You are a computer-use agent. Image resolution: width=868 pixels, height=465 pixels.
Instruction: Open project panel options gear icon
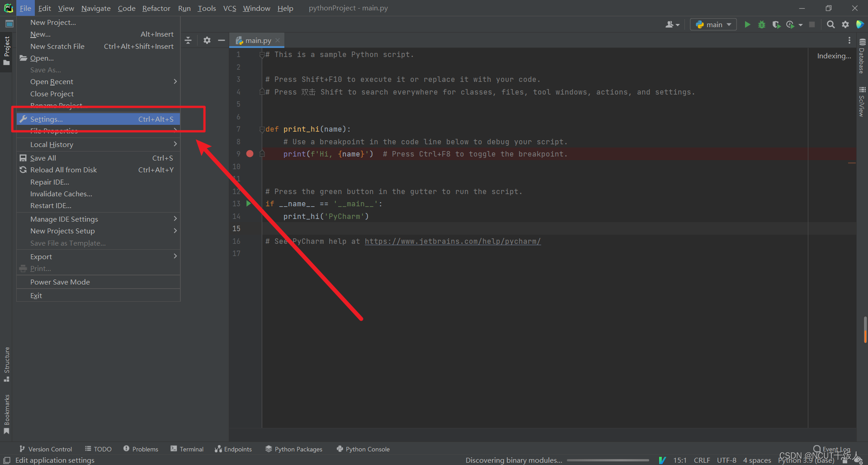[x=207, y=40]
